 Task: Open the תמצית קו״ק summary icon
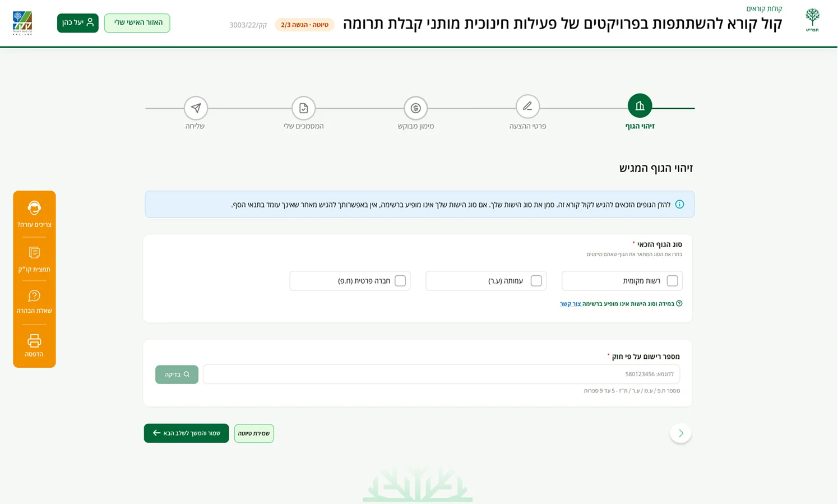pyautogui.click(x=34, y=253)
